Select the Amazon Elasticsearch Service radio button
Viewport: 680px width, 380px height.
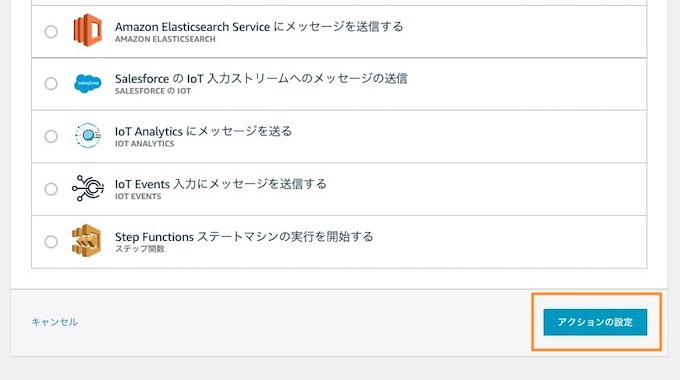tap(51, 32)
